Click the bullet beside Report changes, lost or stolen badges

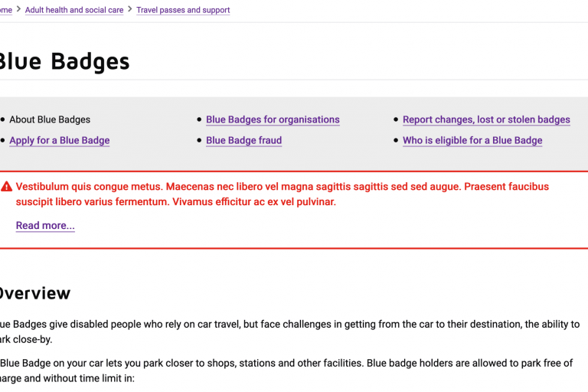(396, 120)
